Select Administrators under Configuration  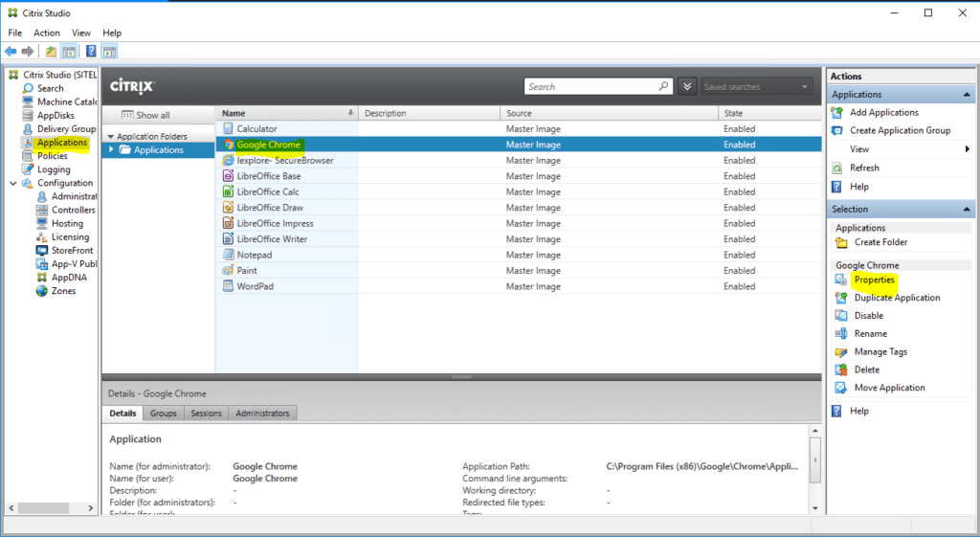tap(74, 196)
